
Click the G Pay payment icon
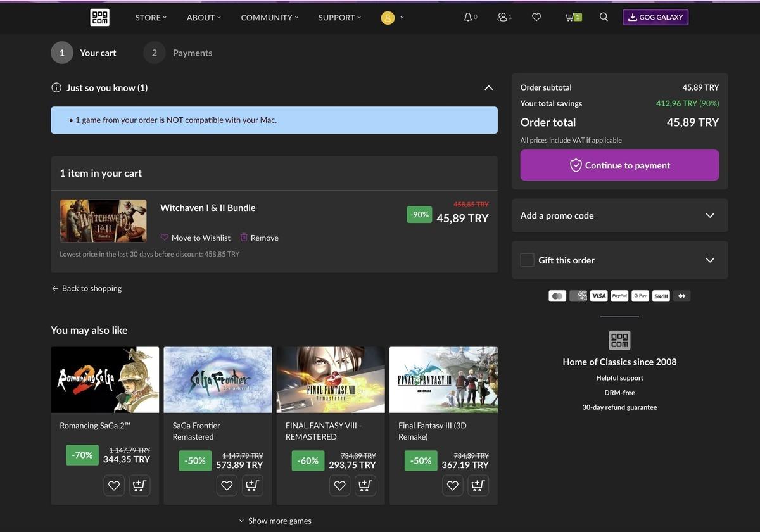click(640, 296)
